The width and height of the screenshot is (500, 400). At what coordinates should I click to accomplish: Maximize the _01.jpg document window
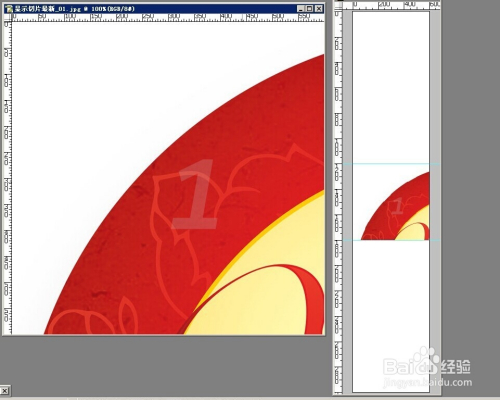[310, 9]
